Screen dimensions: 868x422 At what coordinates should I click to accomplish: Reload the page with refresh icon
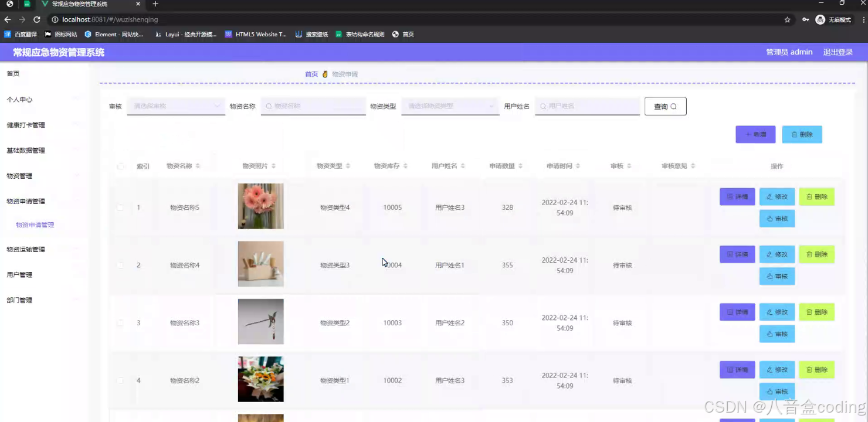click(36, 19)
